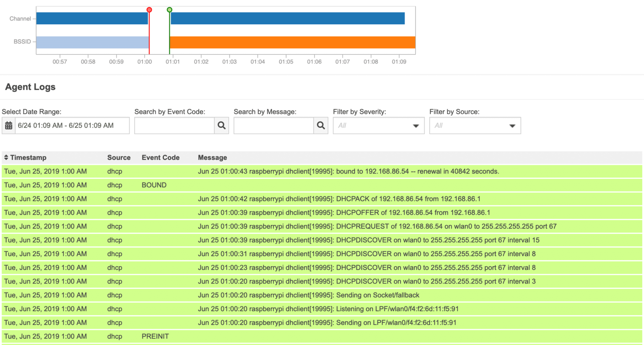
Task: Click the Event Code search magnifier icon
Action: [x=221, y=126]
